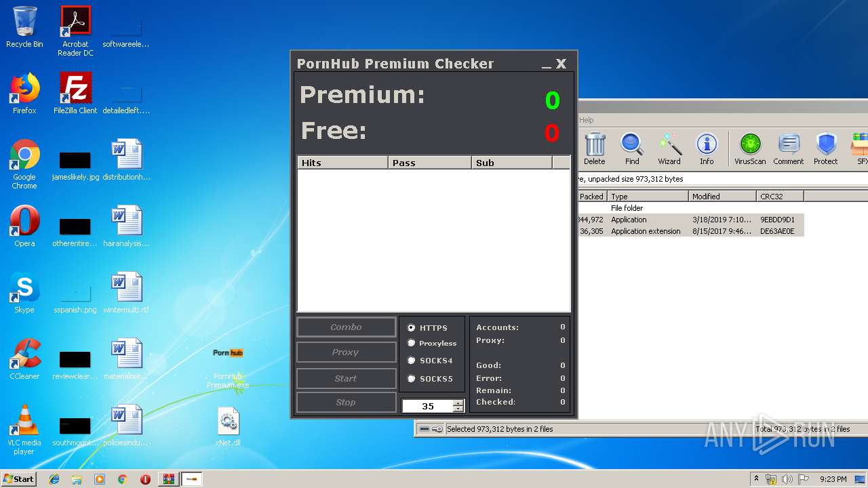Screen dimensions: 868x488
Task: Open Chrome from the taskbar
Action: tap(123, 479)
